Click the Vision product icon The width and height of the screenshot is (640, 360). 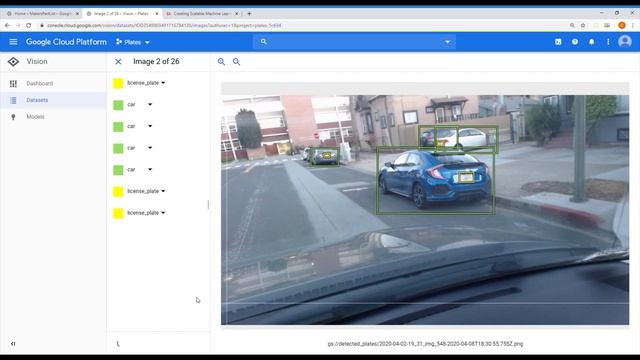[13, 62]
